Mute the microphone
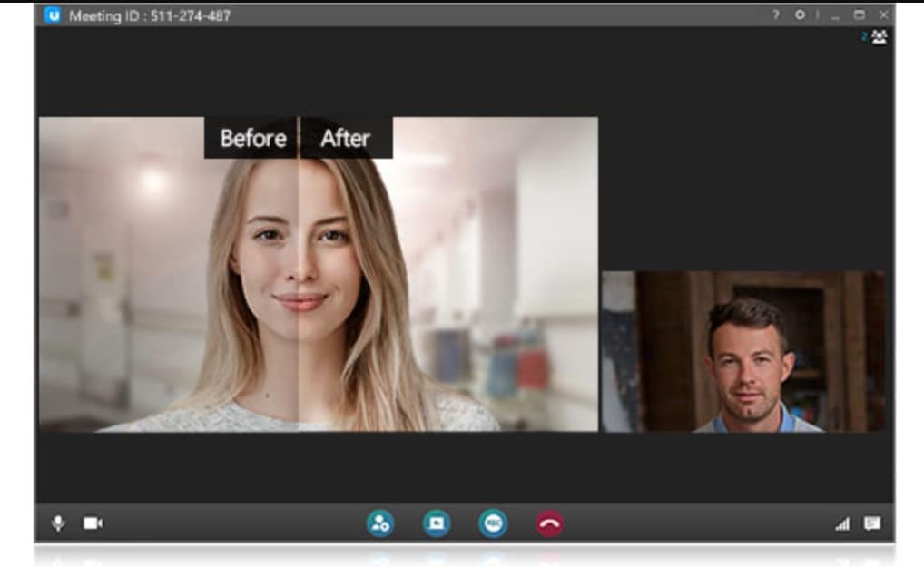924x567 pixels. [58, 523]
